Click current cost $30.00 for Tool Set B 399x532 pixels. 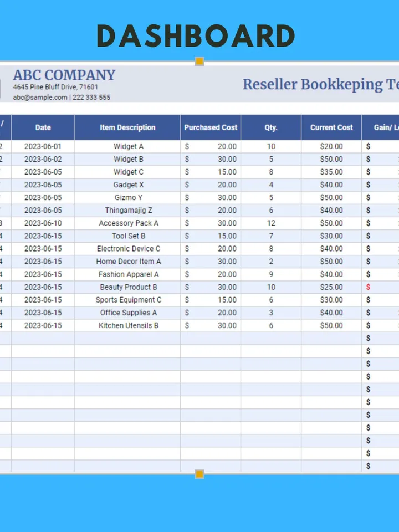[331, 236]
